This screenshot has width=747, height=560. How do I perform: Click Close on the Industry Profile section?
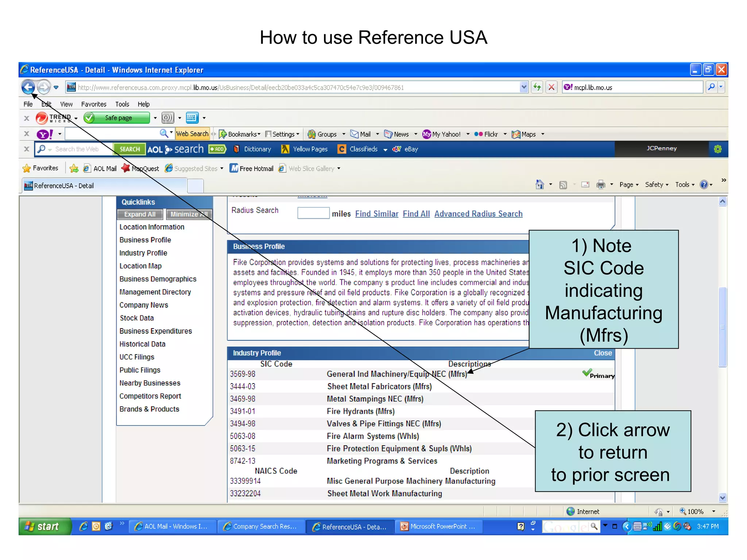click(603, 353)
